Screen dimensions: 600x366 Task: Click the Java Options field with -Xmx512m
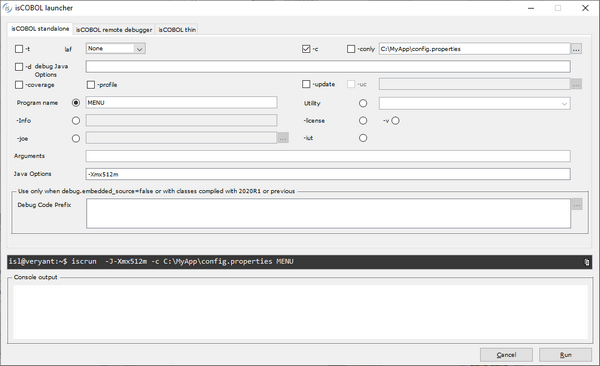tap(328, 174)
